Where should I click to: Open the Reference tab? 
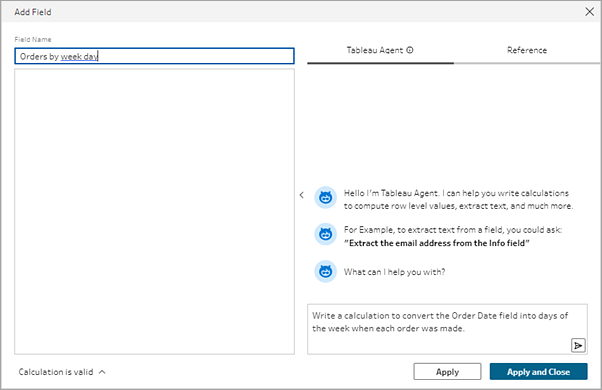527,50
